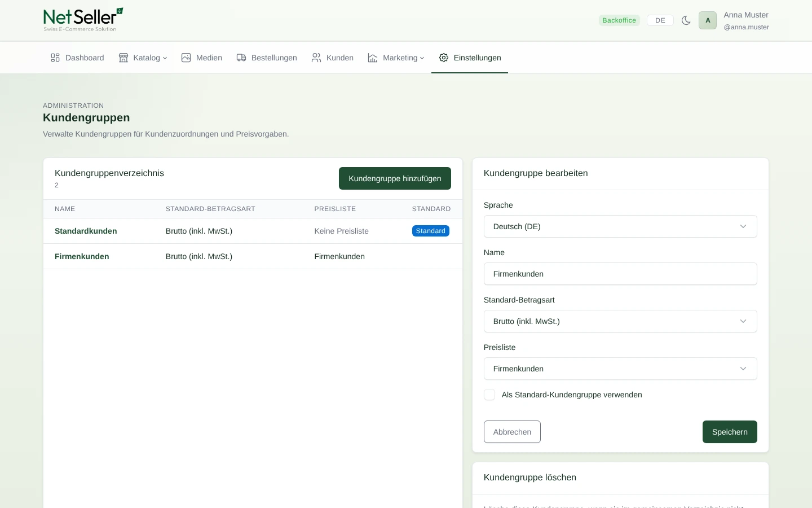Enable Als Standard-Kundengruppe verwenden checkbox
Viewport: 812px width, 508px height.
489,395
